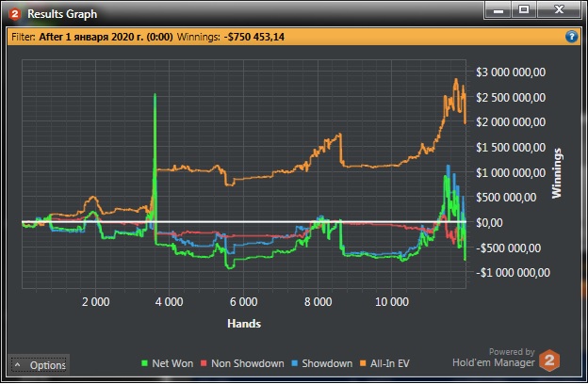This screenshot has width=588, height=384.
Task: Click the Powered by Hold'em Manager text
Action: click(494, 358)
